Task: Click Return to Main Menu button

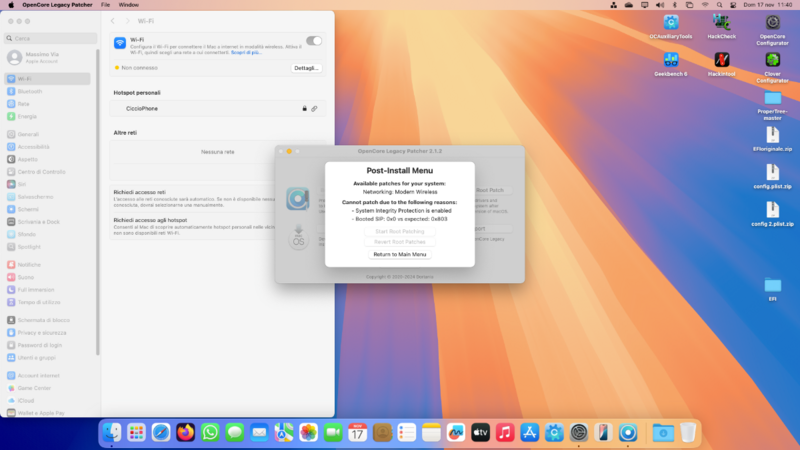Action: click(399, 254)
